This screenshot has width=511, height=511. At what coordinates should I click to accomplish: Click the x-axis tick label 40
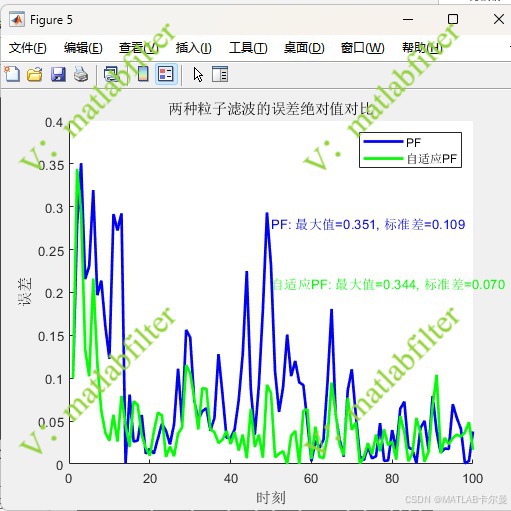[231, 479]
